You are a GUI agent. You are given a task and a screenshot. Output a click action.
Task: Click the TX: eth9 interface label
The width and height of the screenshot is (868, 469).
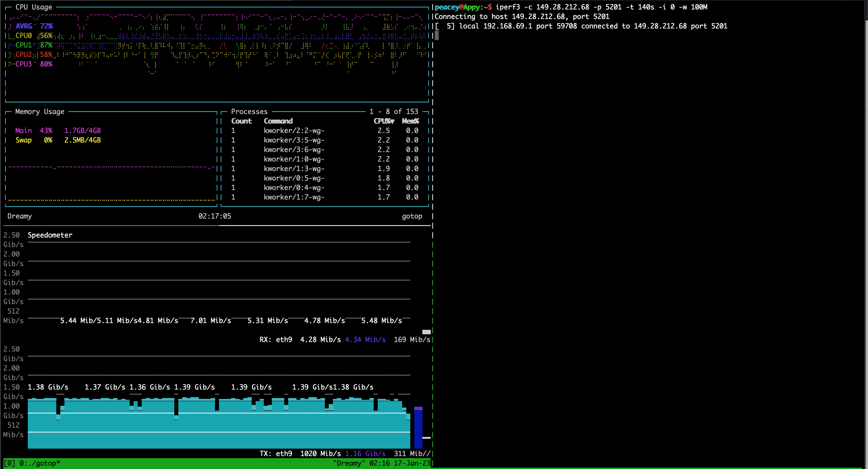276,454
